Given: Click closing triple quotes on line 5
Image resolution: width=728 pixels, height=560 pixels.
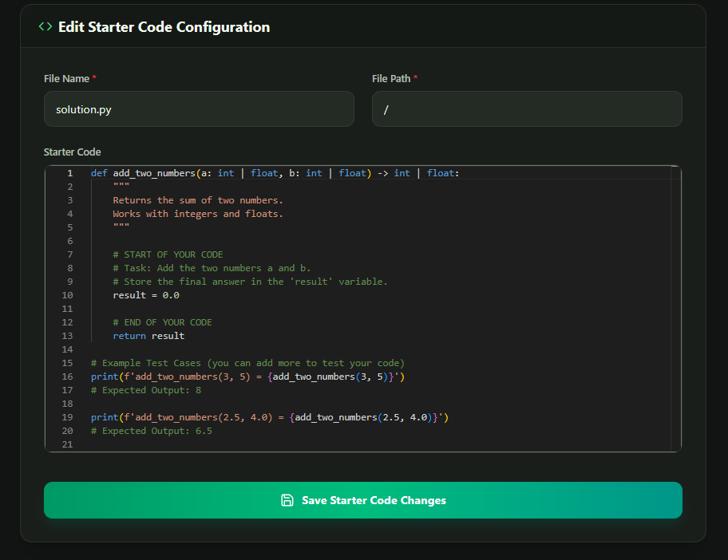Looking at the screenshot, I should [x=121, y=226].
